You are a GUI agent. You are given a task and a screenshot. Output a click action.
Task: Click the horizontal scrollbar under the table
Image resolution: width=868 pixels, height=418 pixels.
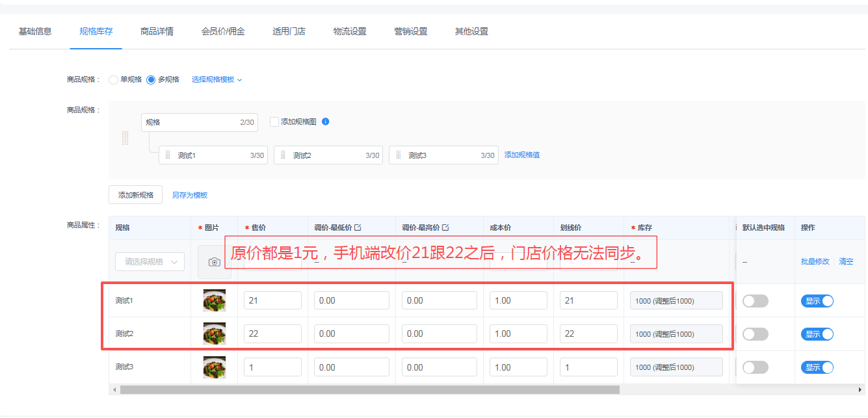pos(369,389)
